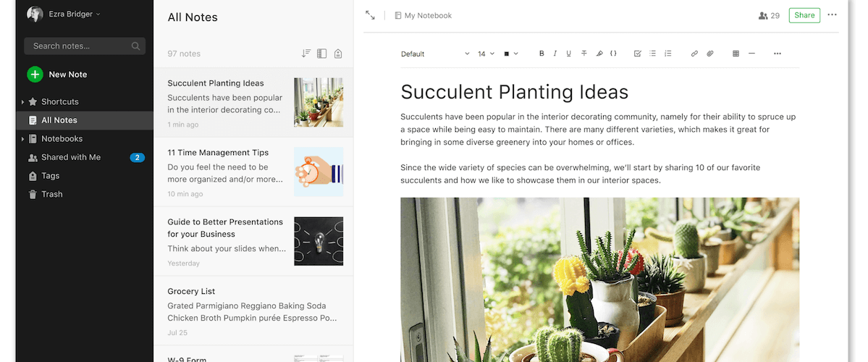The height and width of the screenshot is (362, 868).
Task: Click the green New Note plus icon
Action: click(x=35, y=74)
